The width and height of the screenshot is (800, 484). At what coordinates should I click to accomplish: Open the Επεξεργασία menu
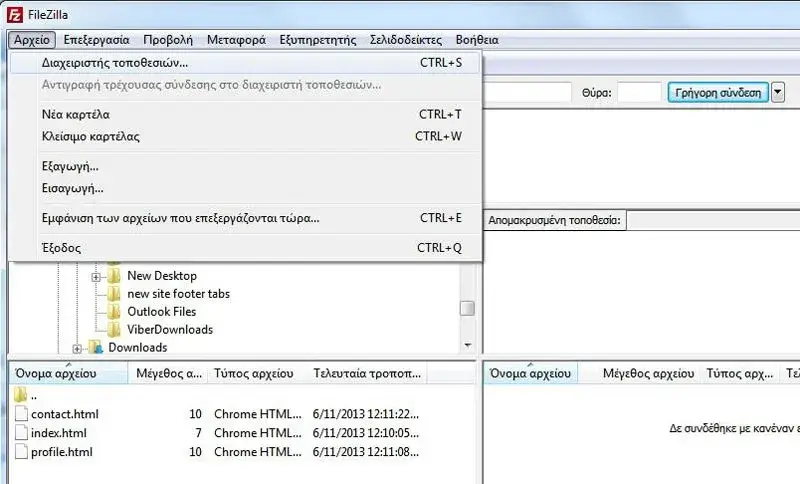[x=96, y=40]
